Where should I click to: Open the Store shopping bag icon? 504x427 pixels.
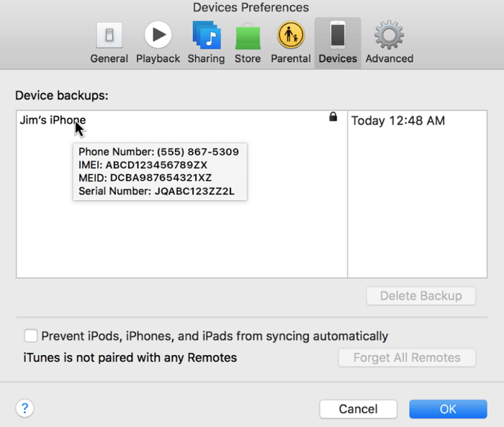(248, 35)
